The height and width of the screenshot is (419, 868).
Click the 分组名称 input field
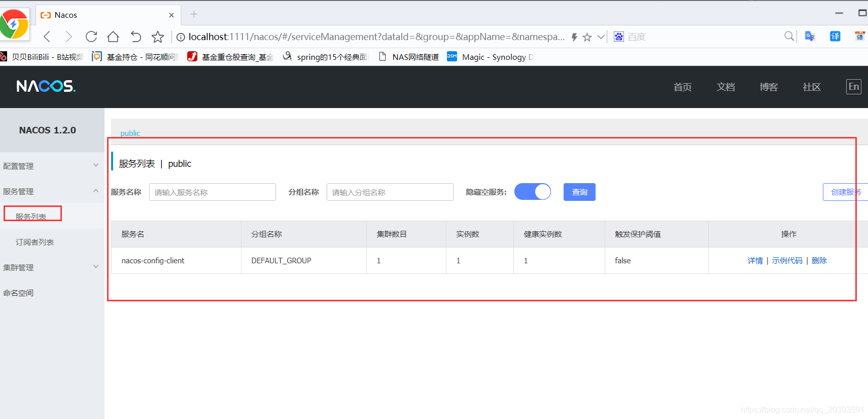pyautogui.click(x=390, y=192)
